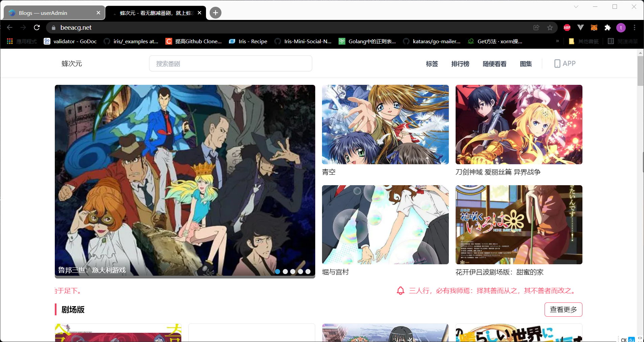Screen dimensions: 644x342
Task: Select the second carousel dot
Action: pyautogui.click(x=285, y=271)
